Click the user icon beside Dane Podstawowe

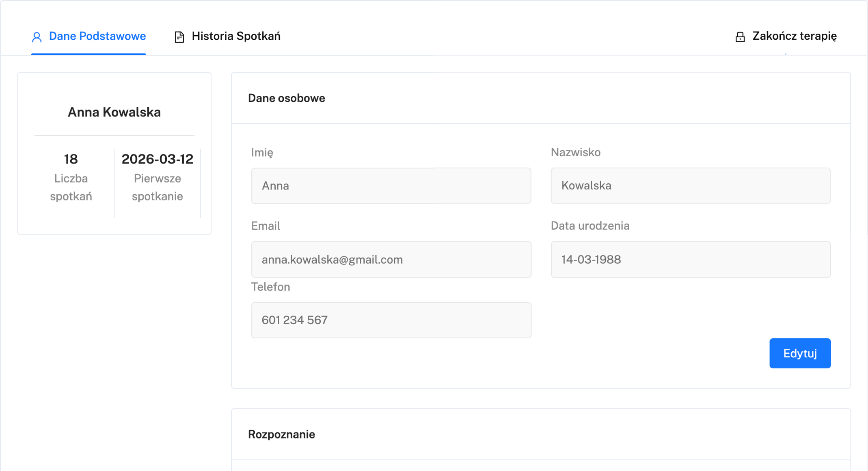click(x=37, y=37)
